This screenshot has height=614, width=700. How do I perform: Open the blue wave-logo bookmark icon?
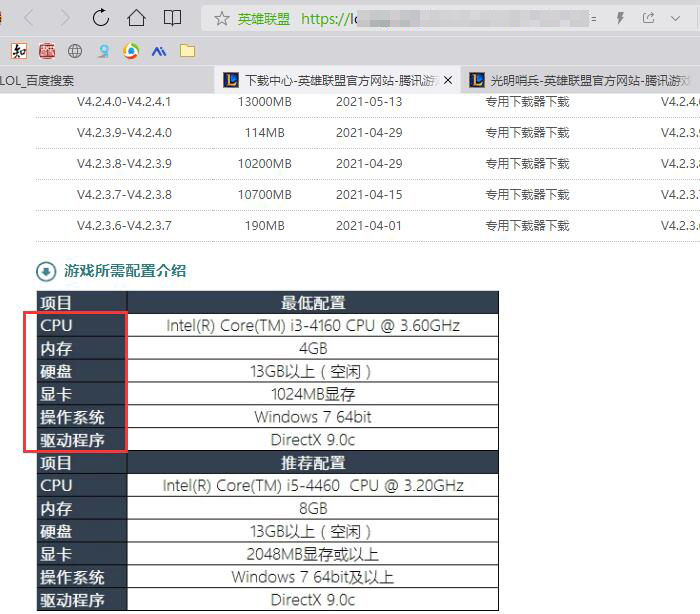pos(159,52)
